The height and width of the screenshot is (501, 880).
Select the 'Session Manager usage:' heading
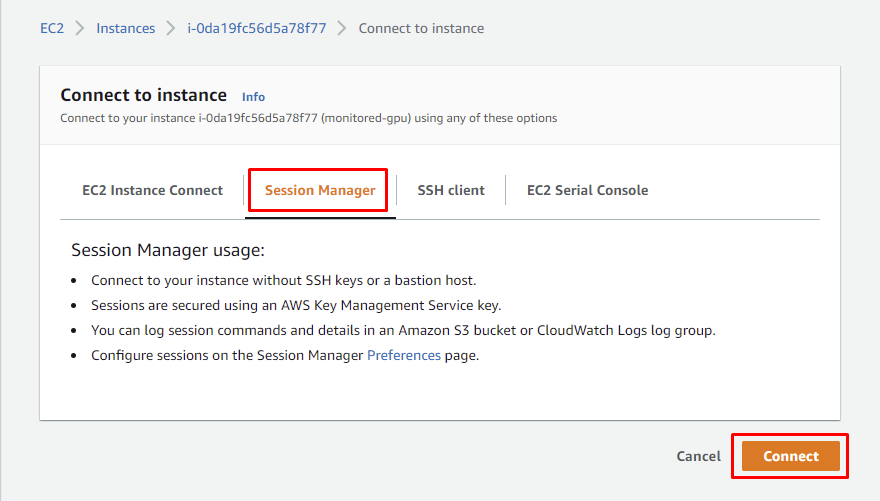click(168, 250)
